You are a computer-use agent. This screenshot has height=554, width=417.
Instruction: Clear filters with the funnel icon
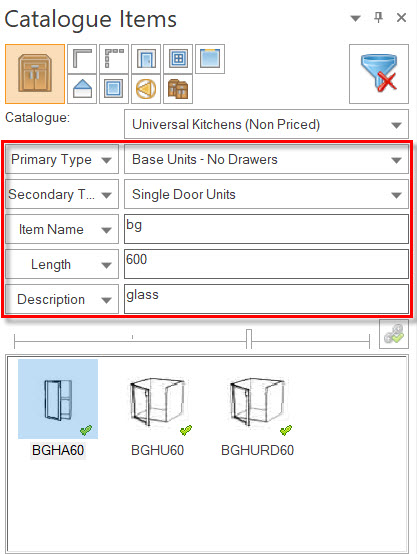(x=379, y=74)
